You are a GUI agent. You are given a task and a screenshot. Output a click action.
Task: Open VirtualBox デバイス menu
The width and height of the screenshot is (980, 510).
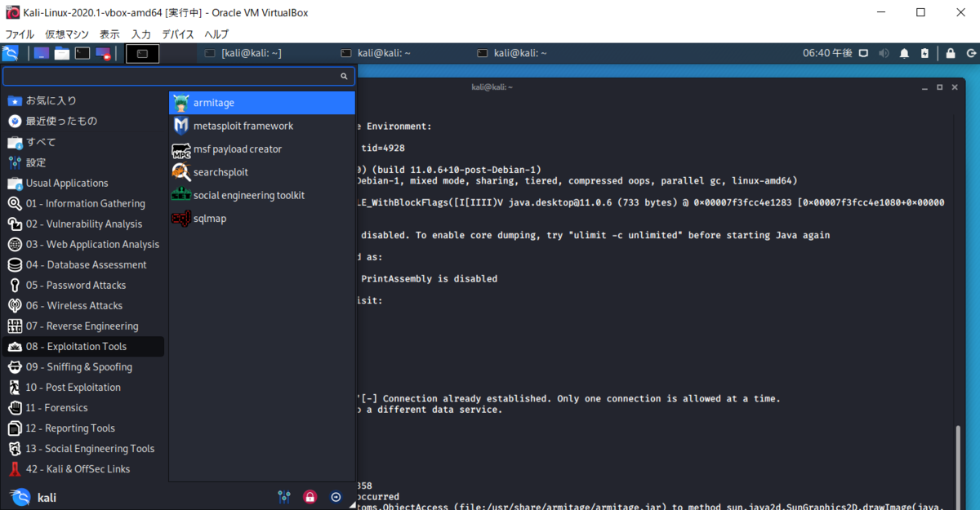coord(178,34)
